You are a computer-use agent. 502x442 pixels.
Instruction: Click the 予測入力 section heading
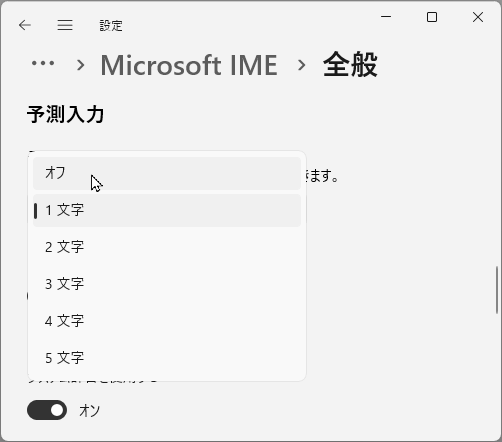tap(65, 115)
